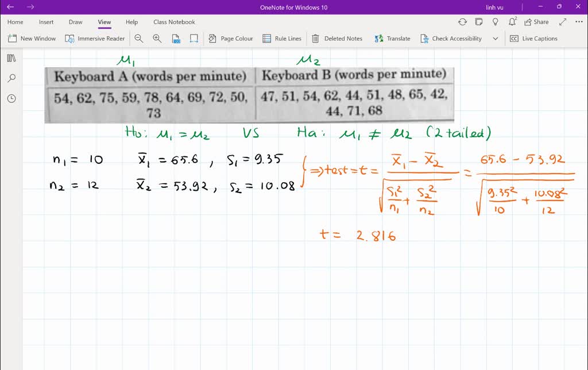Fit page to window width

194,38
